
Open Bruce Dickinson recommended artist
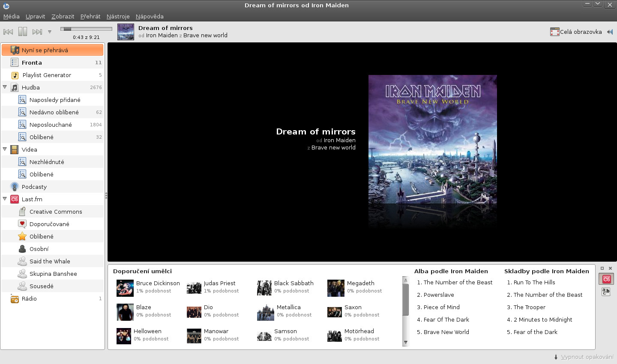click(148, 287)
